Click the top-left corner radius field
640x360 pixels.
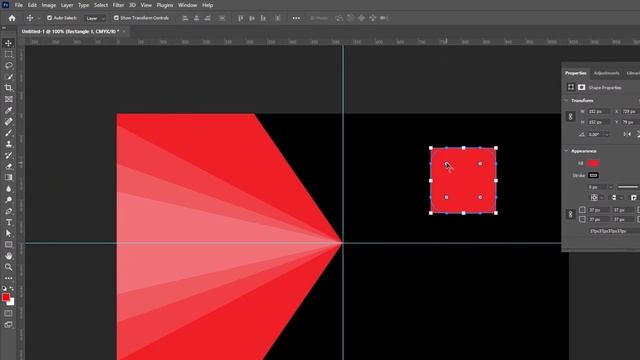click(x=598, y=210)
